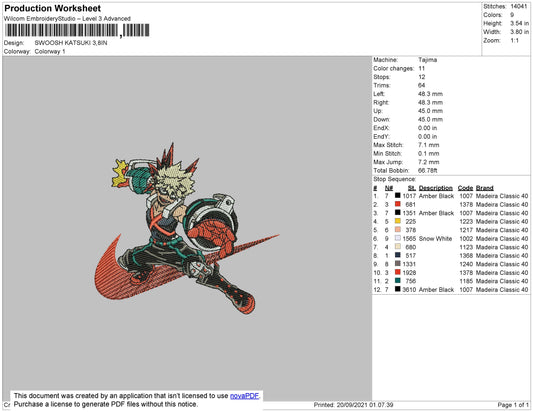Click the Production Worksheet title

point(52,8)
